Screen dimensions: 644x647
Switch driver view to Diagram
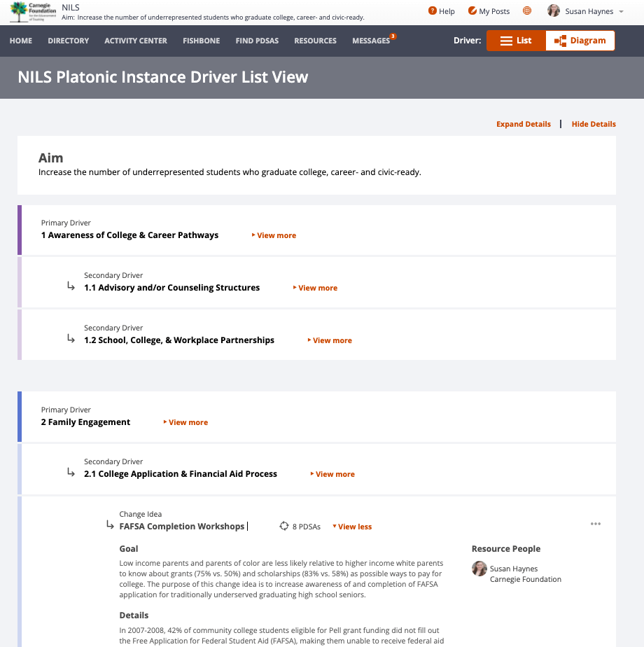click(x=580, y=41)
